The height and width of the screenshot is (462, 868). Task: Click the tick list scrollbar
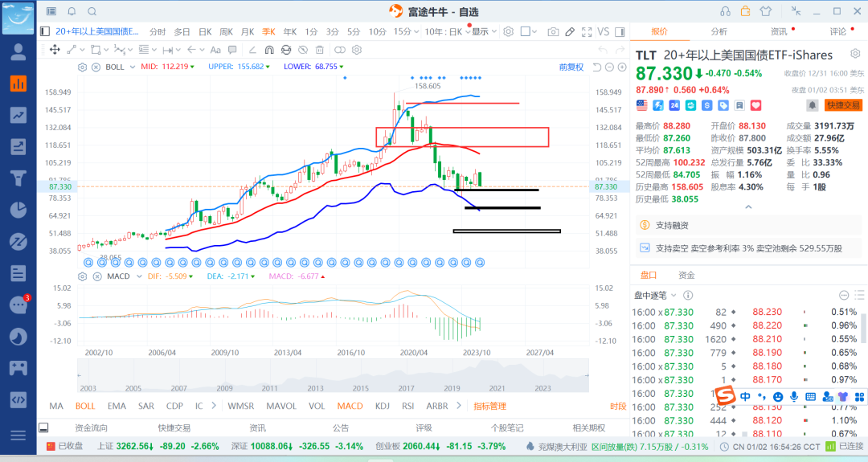863,328
